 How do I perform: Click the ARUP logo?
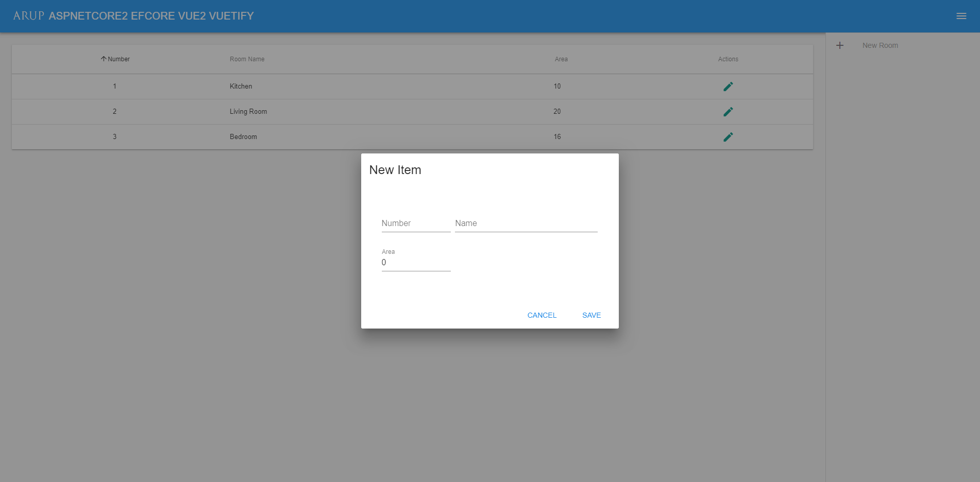click(29, 15)
